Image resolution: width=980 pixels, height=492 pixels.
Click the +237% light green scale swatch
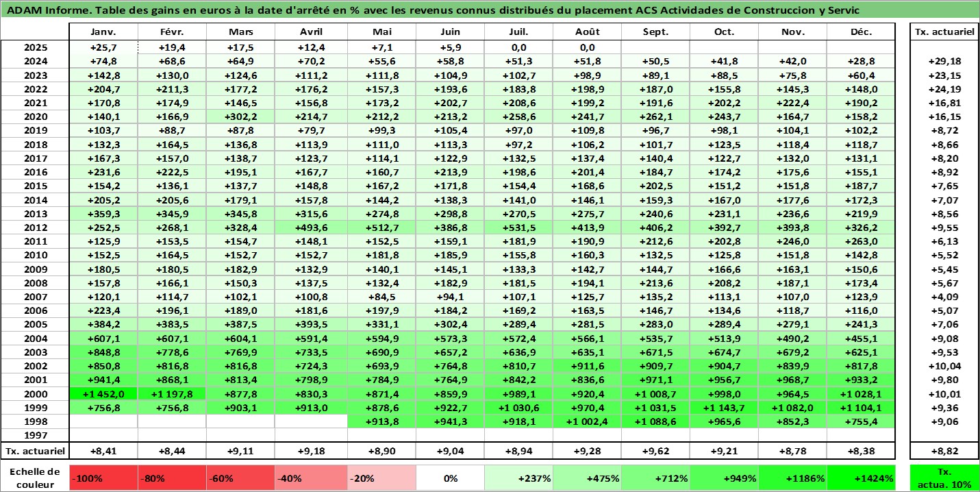click(518, 478)
